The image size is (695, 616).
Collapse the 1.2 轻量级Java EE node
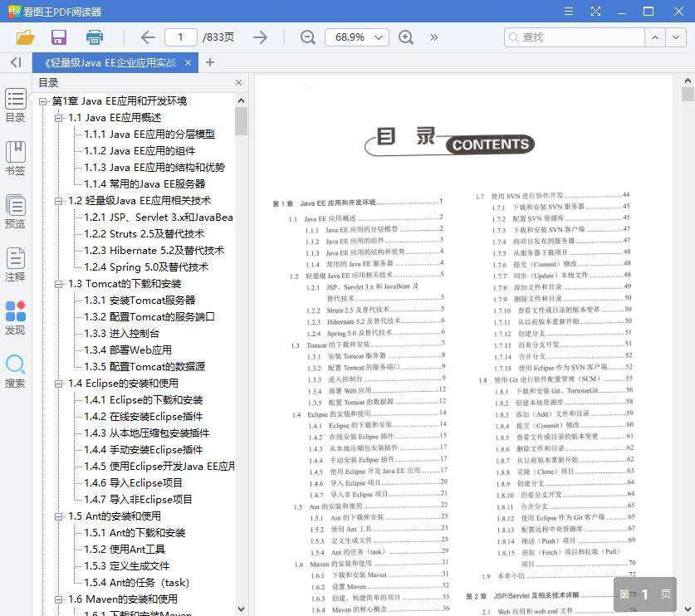click(58, 201)
